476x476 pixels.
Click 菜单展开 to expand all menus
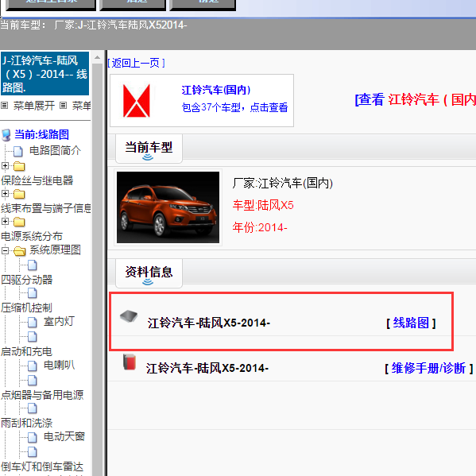(x=34, y=106)
